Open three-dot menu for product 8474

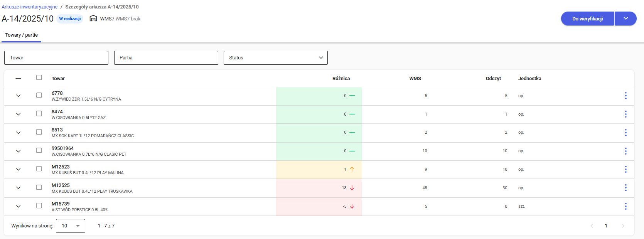coord(625,114)
